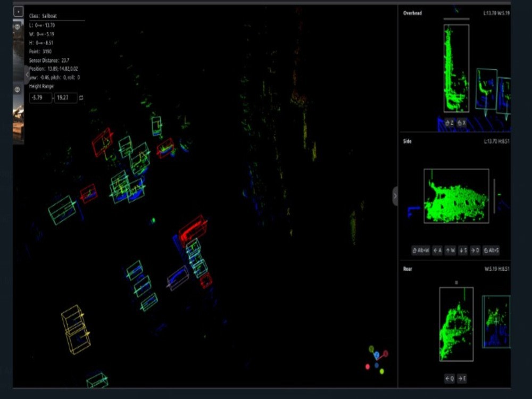532x399 pixels.
Task: Click the Sensor Distance: 23.7 value
Action: pos(49,60)
